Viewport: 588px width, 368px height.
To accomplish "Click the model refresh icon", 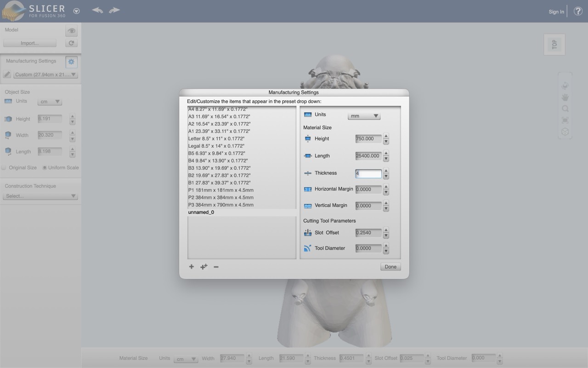I will pos(71,43).
